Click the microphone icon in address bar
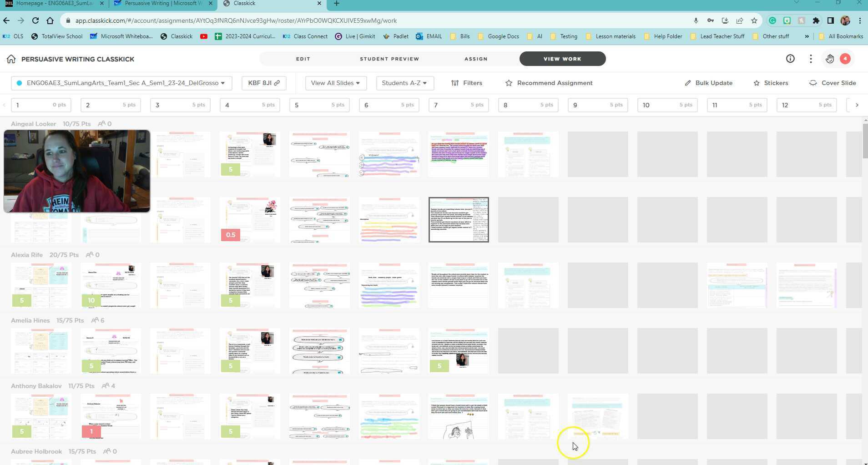 tap(696, 20)
